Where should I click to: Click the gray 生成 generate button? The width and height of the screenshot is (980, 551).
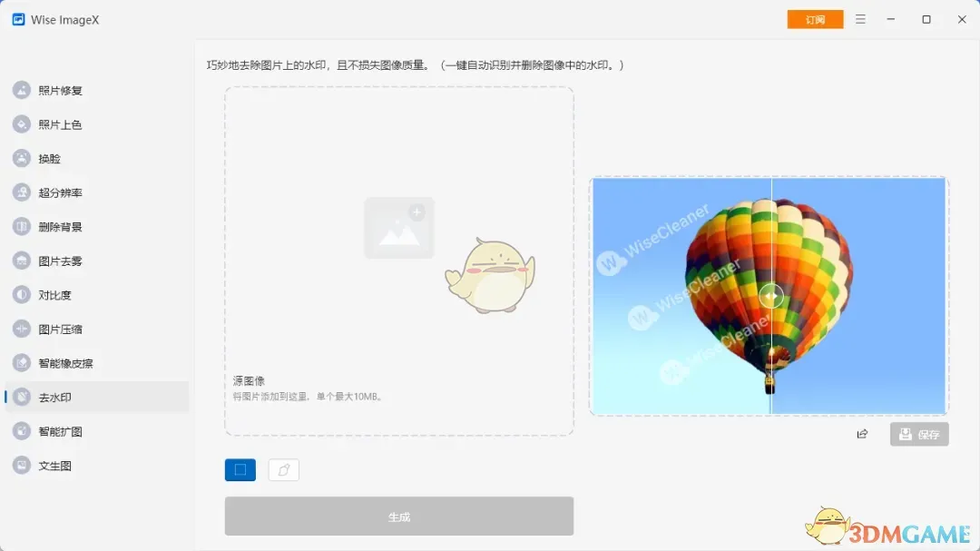[398, 517]
